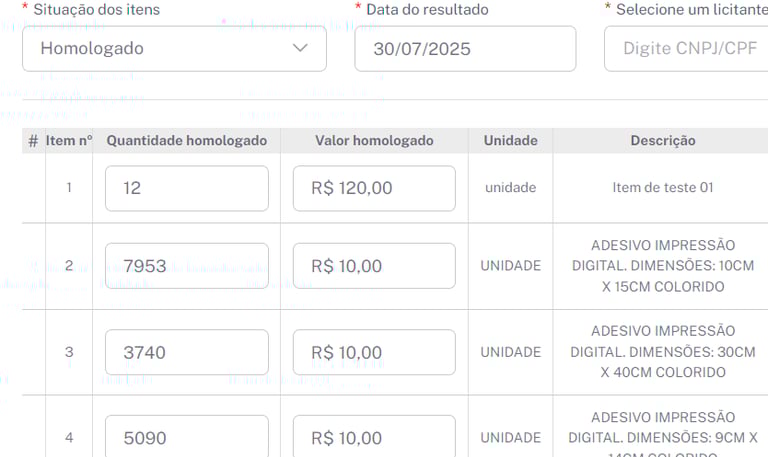Select quantity field showing 5090
This screenshot has width=768, height=457.
[x=187, y=436]
